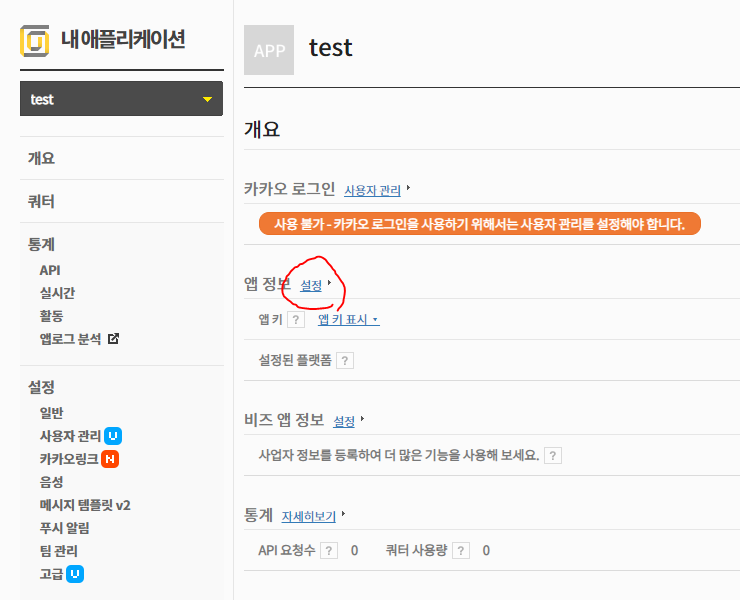Click the orange N badge beside 카카오링크
This screenshot has height=600, width=740.
(x=110, y=459)
